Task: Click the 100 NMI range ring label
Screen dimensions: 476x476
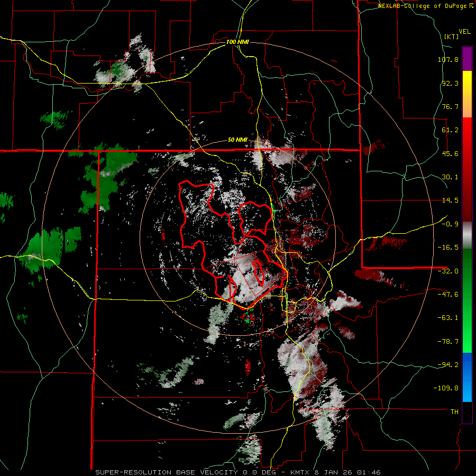Action: point(237,42)
